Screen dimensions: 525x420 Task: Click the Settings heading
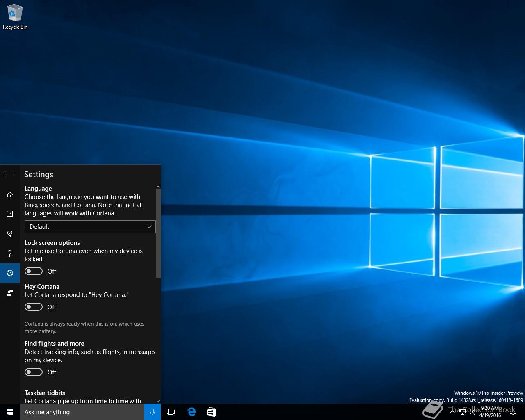point(39,174)
